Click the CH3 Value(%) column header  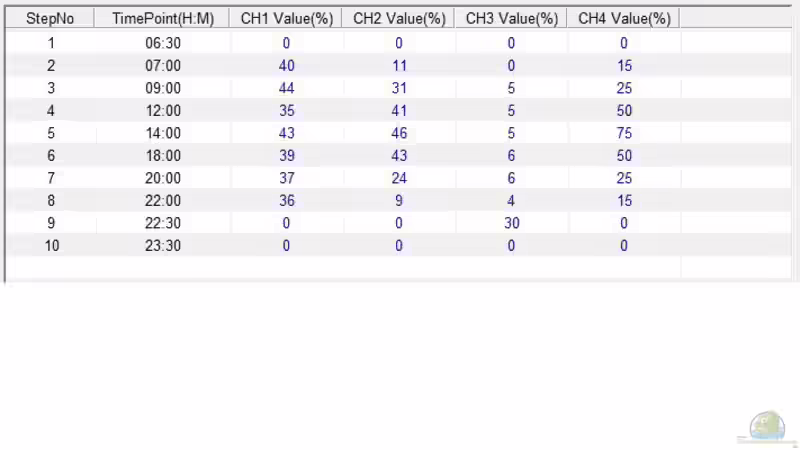click(511, 19)
